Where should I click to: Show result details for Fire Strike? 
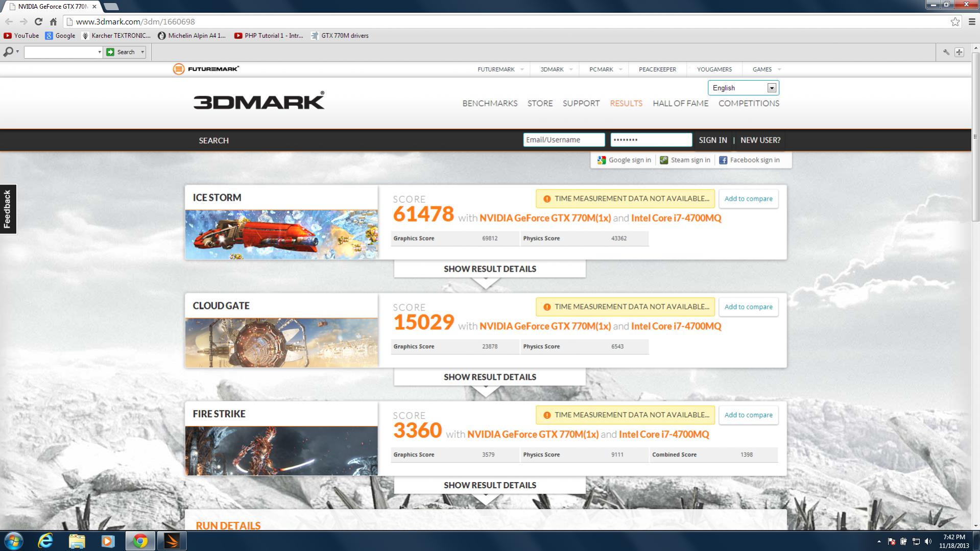click(x=490, y=486)
